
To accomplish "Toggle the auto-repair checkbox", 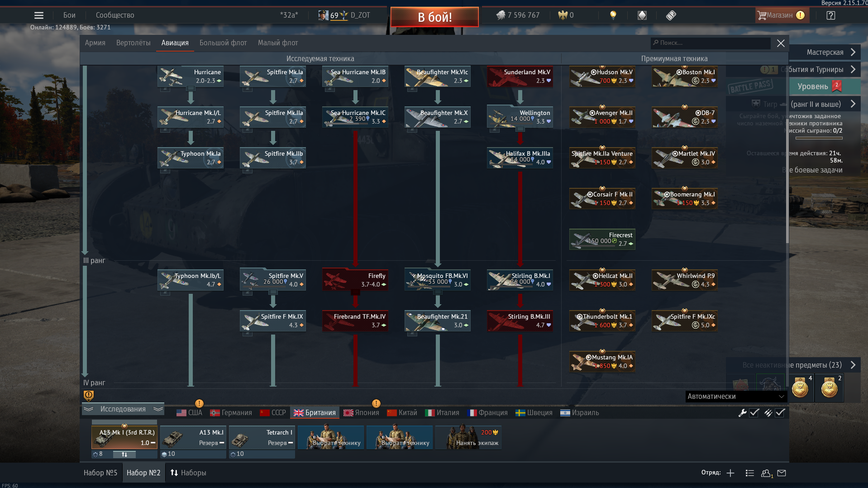I will (754, 412).
